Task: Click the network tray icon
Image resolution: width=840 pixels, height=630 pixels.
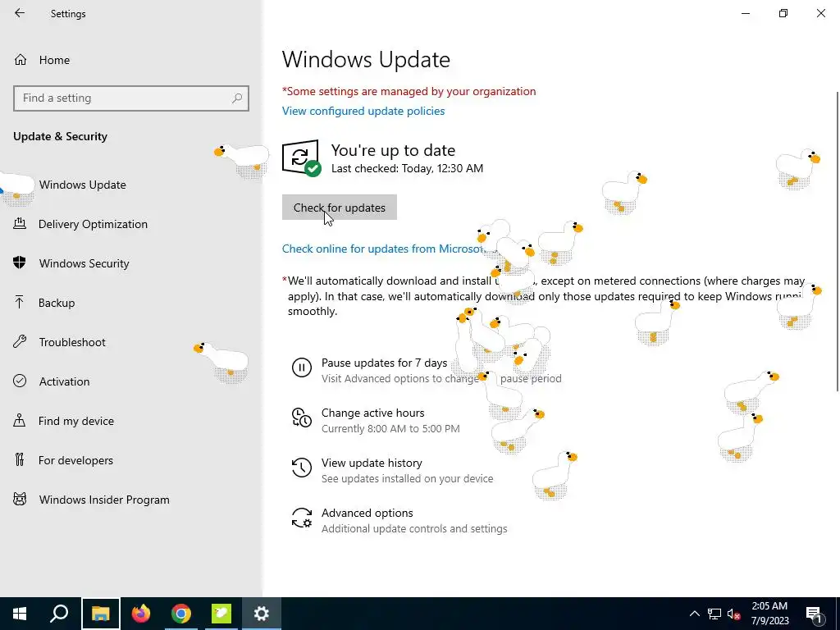Action: click(x=714, y=614)
